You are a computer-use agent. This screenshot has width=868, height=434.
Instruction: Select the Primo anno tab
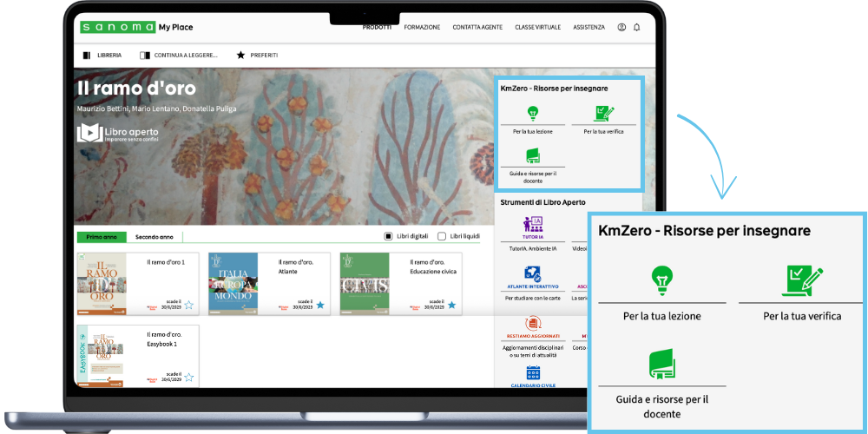pyautogui.click(x=102, y=237)
